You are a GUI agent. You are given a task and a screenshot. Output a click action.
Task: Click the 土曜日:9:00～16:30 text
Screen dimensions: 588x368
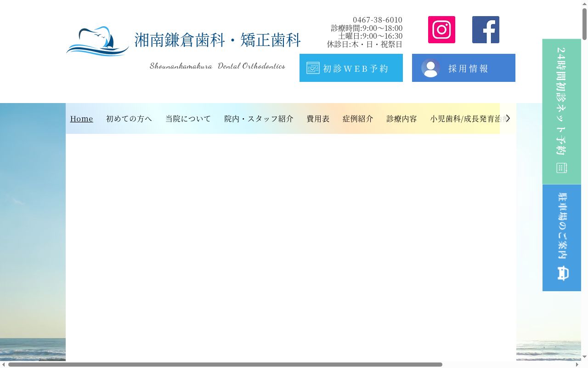[x=370, y=36]
